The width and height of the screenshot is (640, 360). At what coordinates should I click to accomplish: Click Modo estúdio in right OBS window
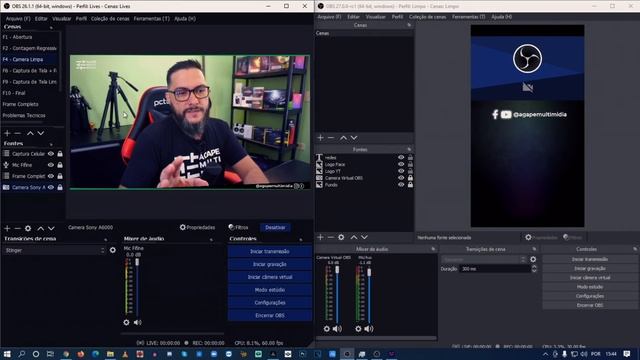(x=590, y=287)
